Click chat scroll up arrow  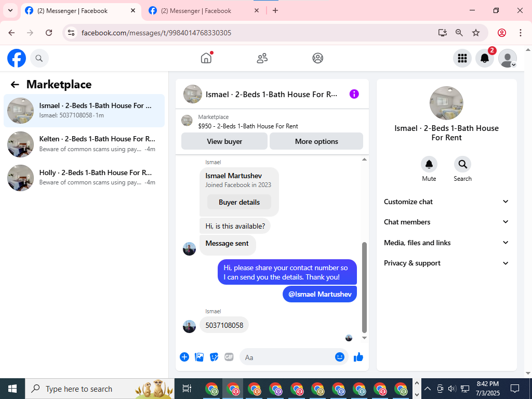click(364, 159)
